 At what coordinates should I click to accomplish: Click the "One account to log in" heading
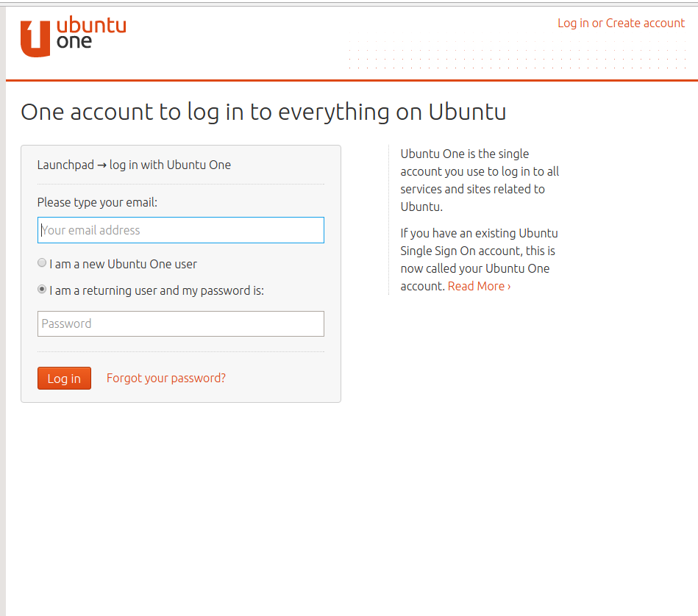263,112
